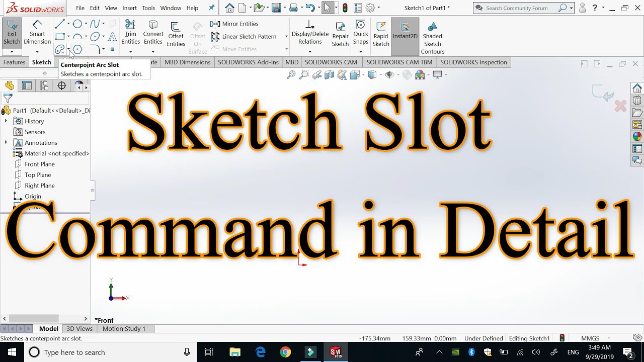Open the MMGS units selector in status bar
The height and width of the screenshot is (362, 644).
[x=596, y=338]
